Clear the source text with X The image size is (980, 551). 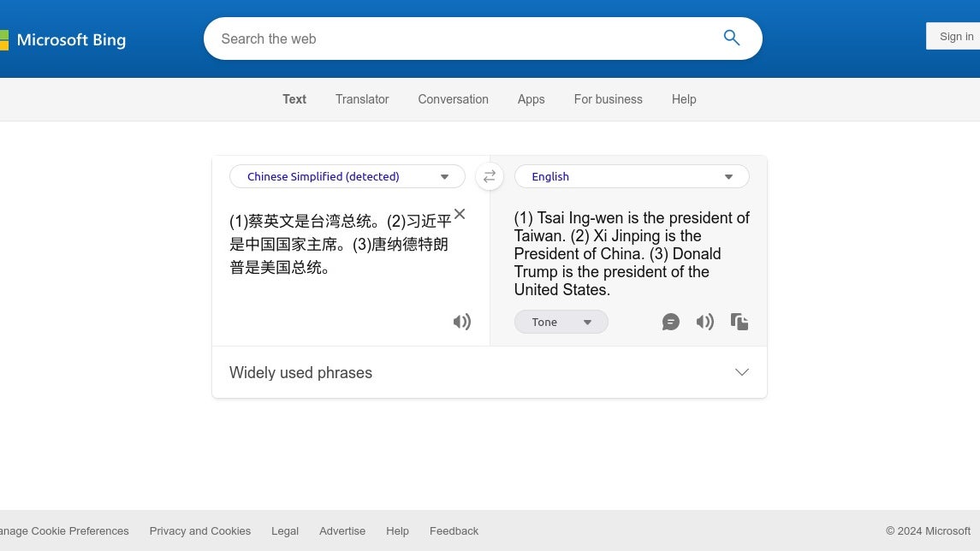(460, 214)
